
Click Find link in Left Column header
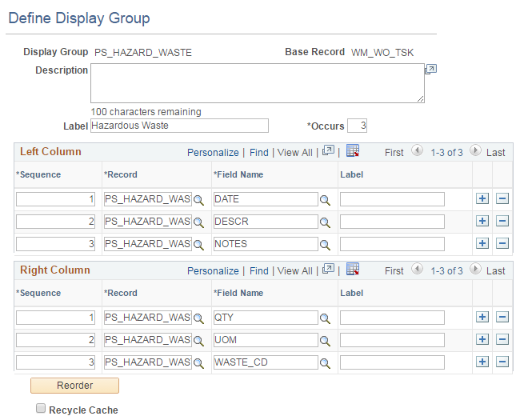pos(258,152)
